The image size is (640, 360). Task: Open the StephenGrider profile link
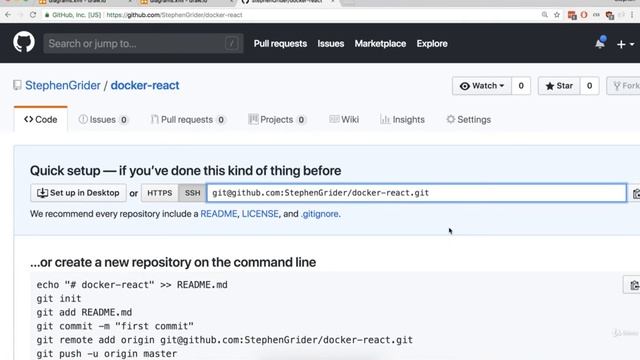[63, 85]
